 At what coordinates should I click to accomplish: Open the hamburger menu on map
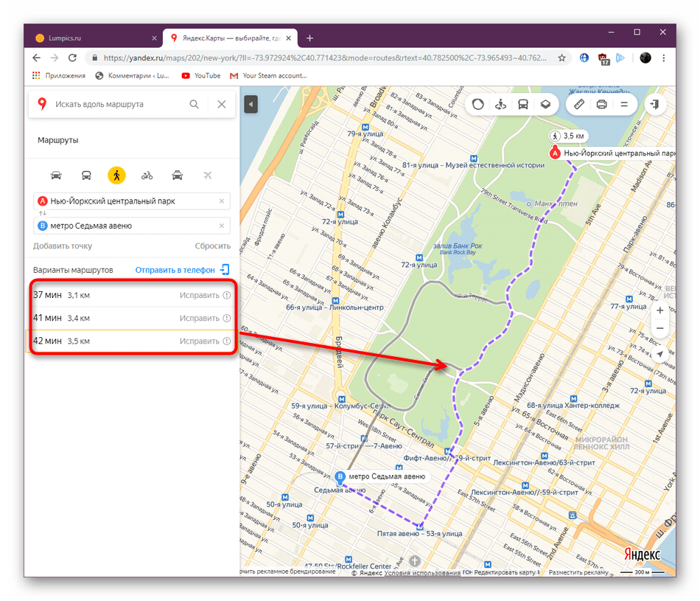click(624, 104)
